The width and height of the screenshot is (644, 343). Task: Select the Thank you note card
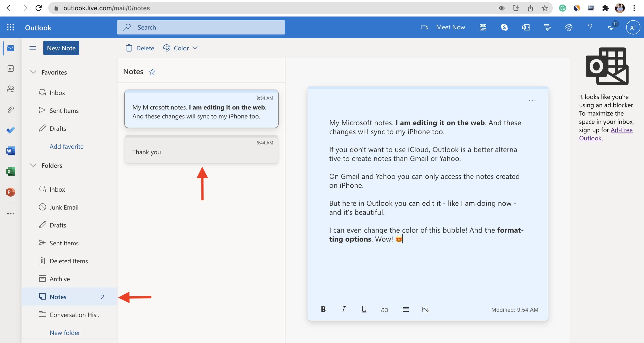(x=201, y=149)
